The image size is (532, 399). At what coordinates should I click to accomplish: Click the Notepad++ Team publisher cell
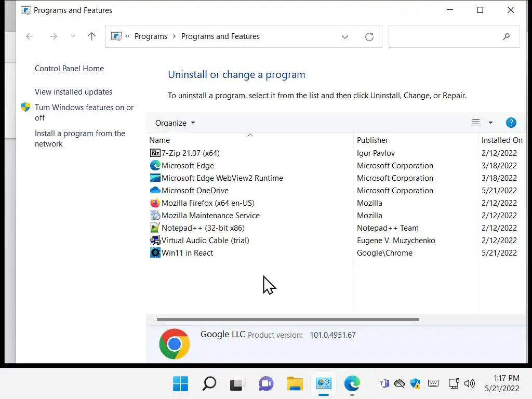coord(388,228)
